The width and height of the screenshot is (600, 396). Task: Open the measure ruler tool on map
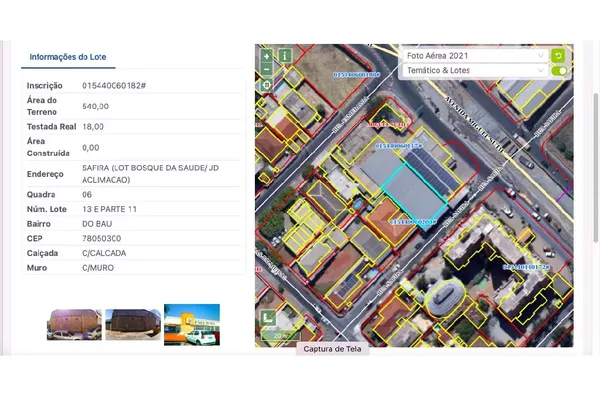point(268,317)
